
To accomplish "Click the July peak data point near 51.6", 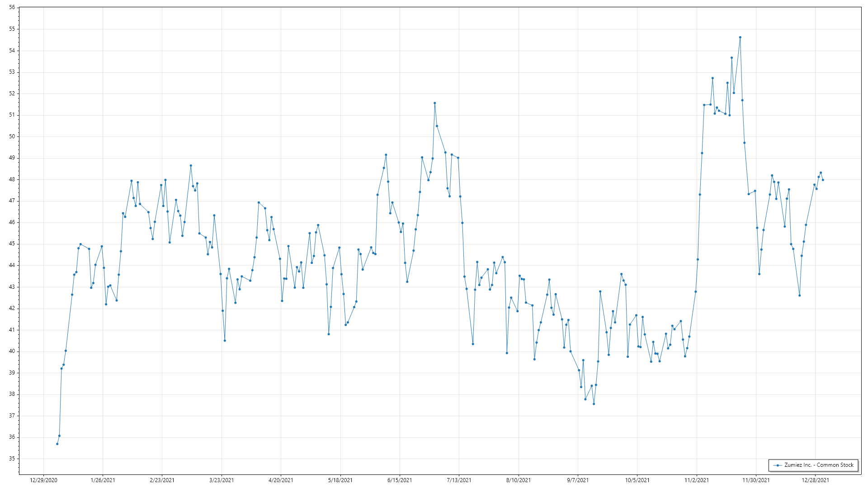I will coord(434,103).
